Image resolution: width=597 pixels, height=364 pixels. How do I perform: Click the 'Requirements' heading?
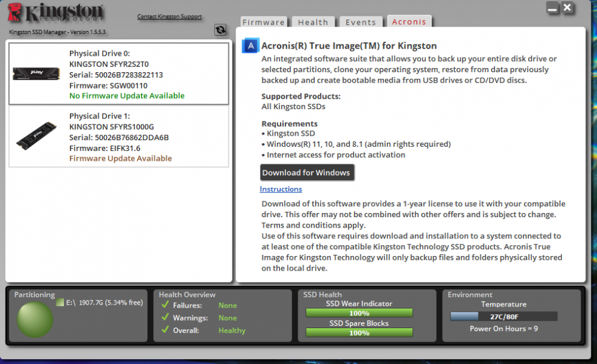point(289,124)
